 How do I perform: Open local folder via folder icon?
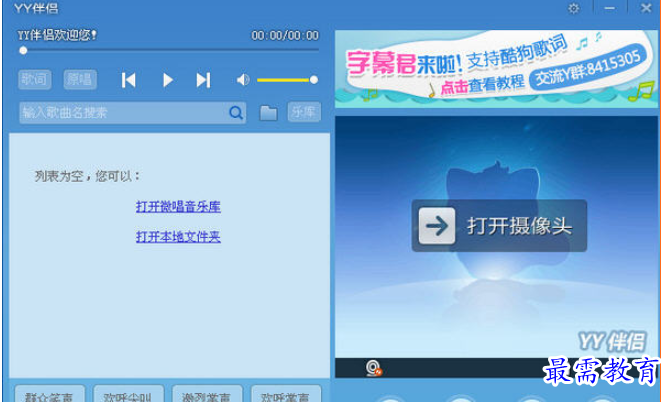tap(268, 113)
